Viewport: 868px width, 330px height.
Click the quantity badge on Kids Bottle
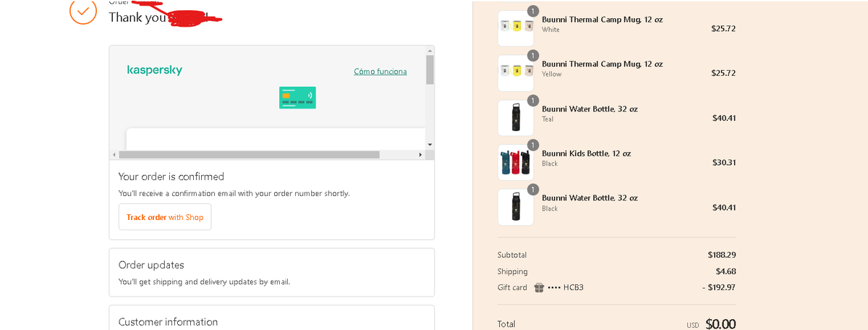pos(533,145)
